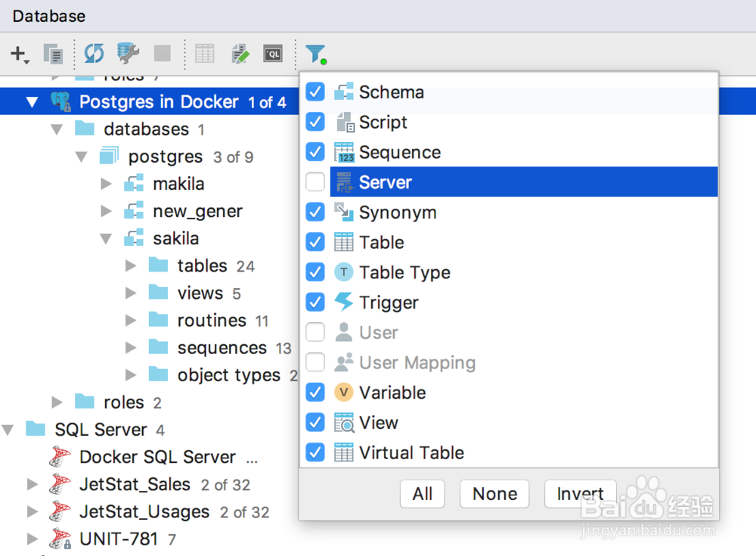The image size is (756, 556).
Task: Expand the tables folder under sakila
Action: click(131, 266)
